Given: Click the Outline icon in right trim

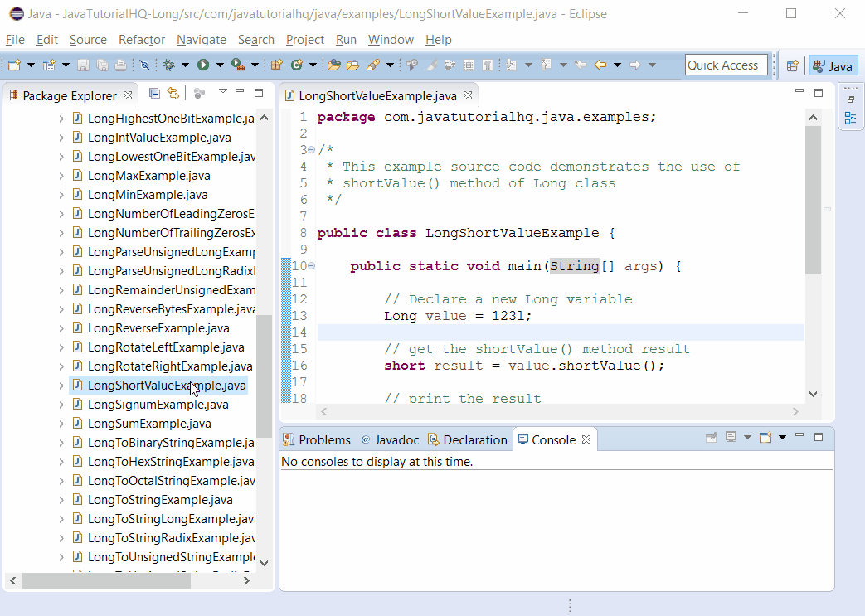Looking at the screenshot, I should coord(850,118).
